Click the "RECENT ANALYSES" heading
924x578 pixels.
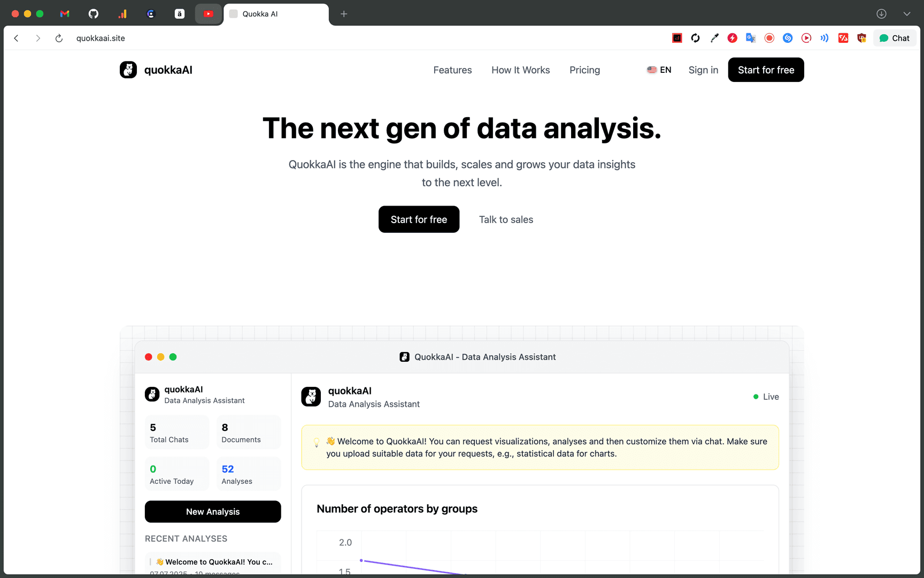pos(186,538)
